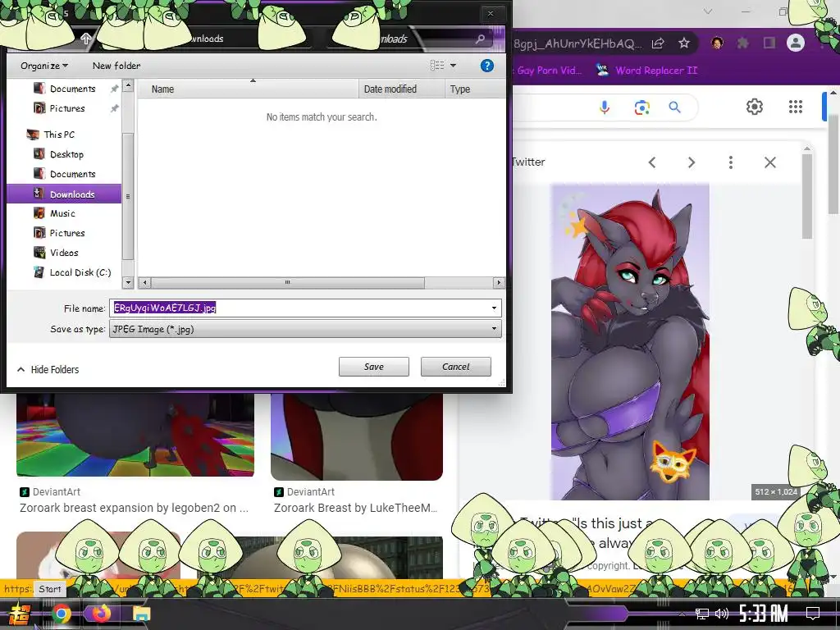Open the Organize menu
840x630 pixels.
(44, 66)
